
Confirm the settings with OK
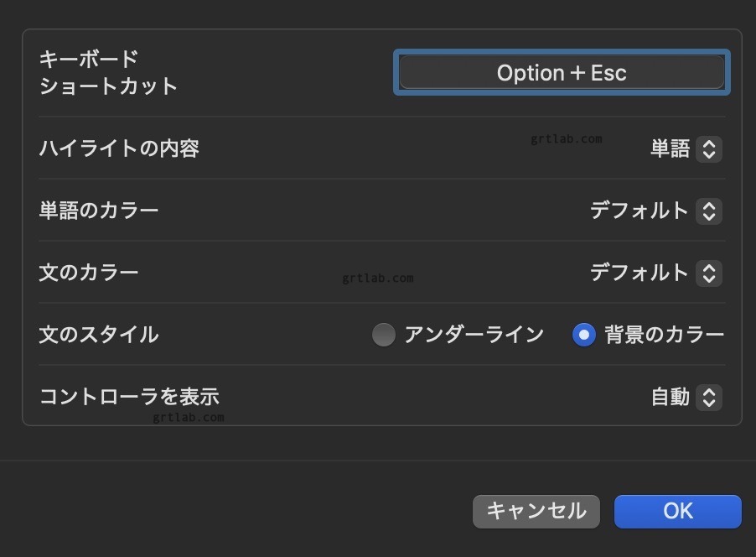coord(677,512)
